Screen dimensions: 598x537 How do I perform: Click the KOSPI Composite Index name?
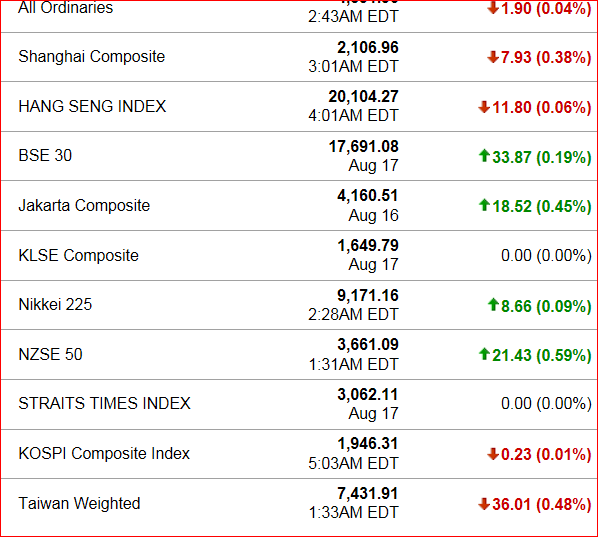pyautogui.click(x=104, y=453)
